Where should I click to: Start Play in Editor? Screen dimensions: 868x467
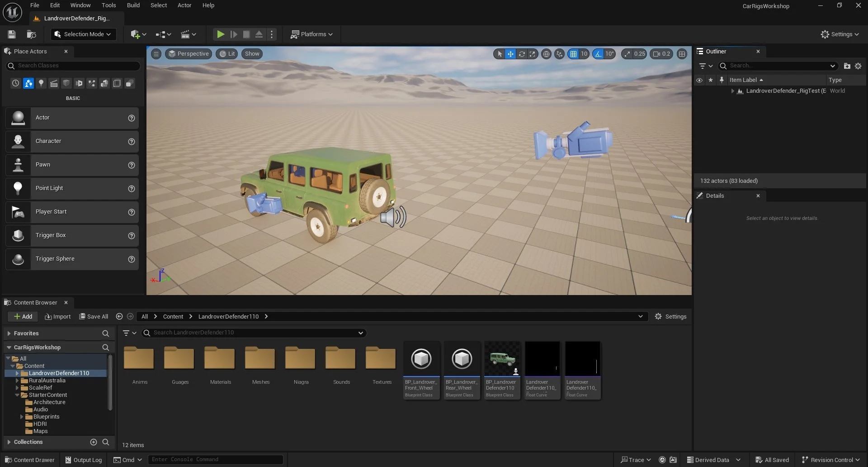pos(220,34)
